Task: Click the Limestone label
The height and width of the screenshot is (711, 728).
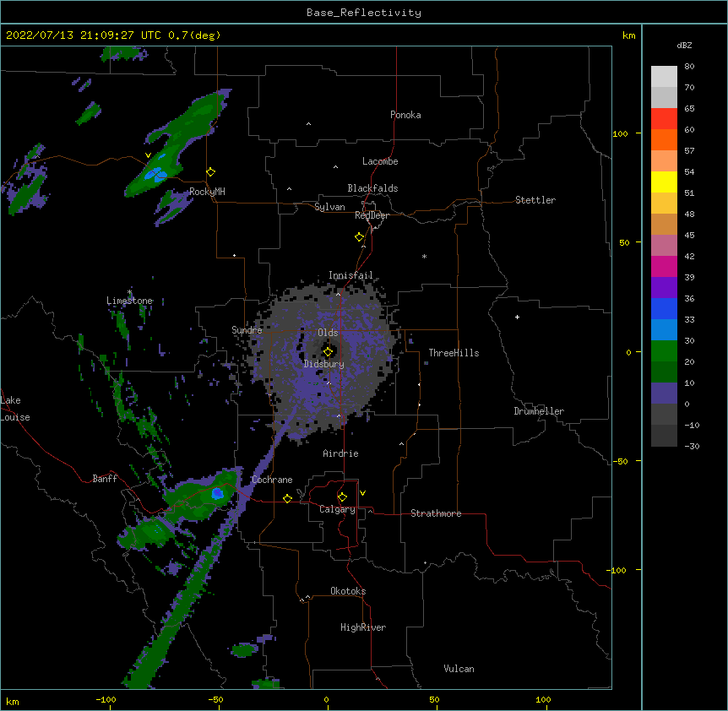Action: click(x=129, y=301)
